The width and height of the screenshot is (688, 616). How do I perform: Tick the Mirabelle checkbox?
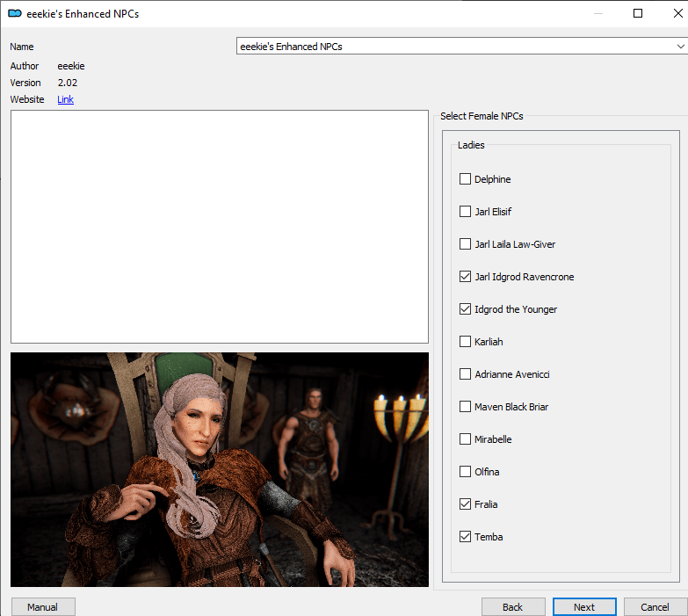coord(465,438)
